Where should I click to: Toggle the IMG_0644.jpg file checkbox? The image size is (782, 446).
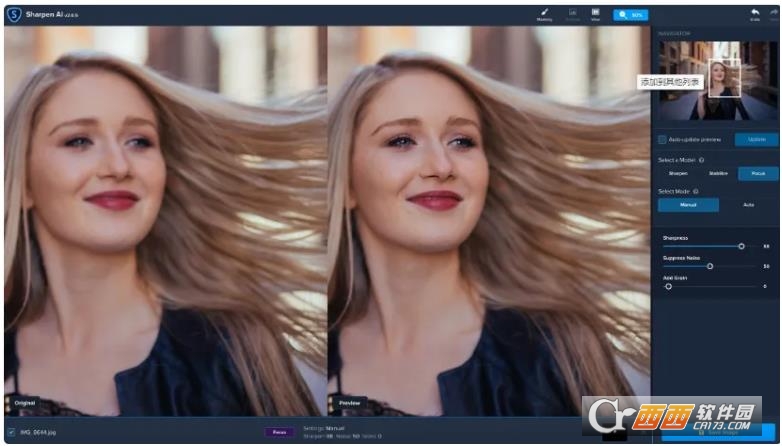click(x=11, y=432)
